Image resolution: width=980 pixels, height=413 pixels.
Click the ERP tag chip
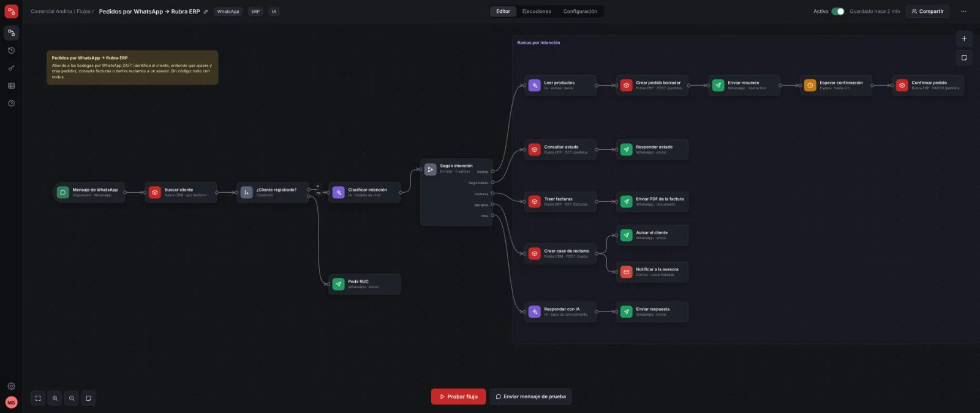click(255, 12)
